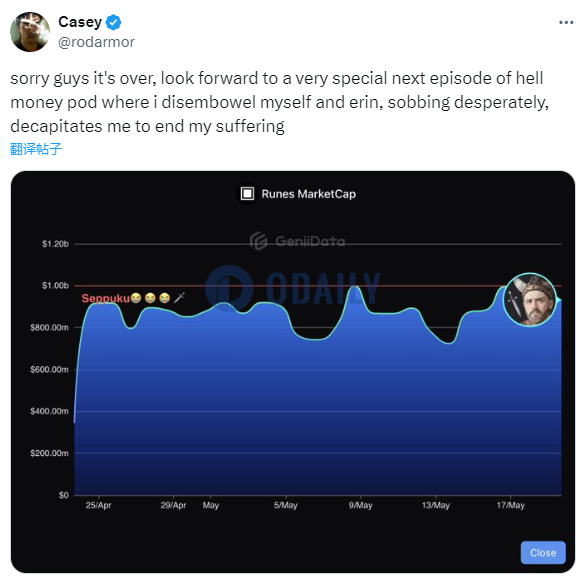586x578 pixels.
Task: Click the @rodarmor handle
Action: 96,42
